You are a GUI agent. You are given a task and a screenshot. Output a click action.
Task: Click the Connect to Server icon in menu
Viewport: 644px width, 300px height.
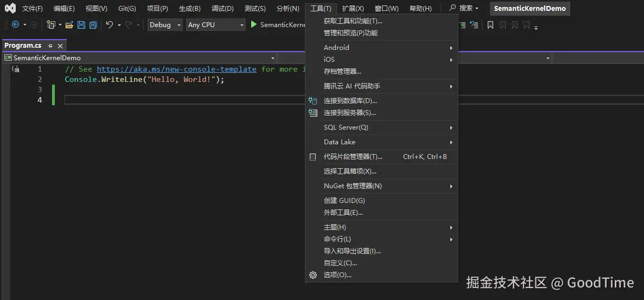coord(313,112)
